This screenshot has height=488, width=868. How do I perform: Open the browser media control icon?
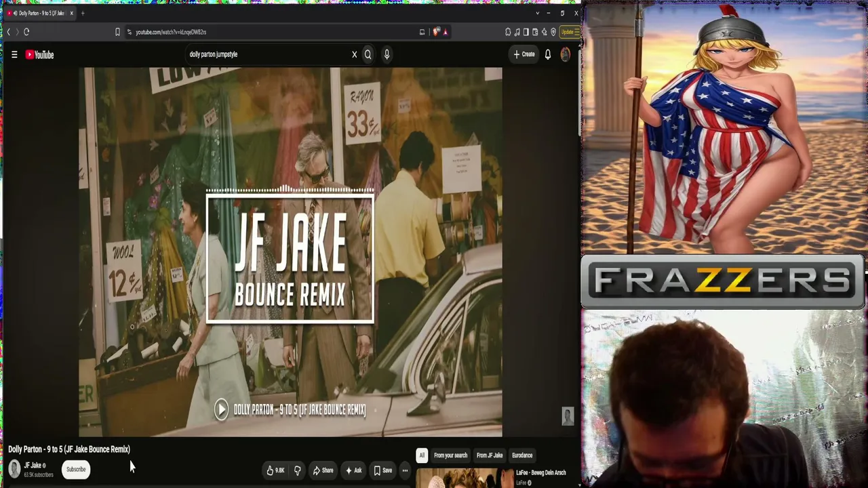point(517,32)
